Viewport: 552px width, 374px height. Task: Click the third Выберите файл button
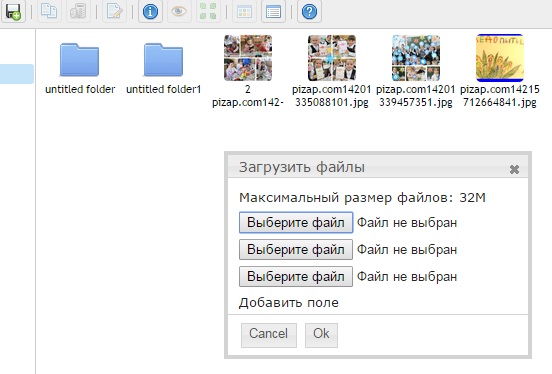296,276
